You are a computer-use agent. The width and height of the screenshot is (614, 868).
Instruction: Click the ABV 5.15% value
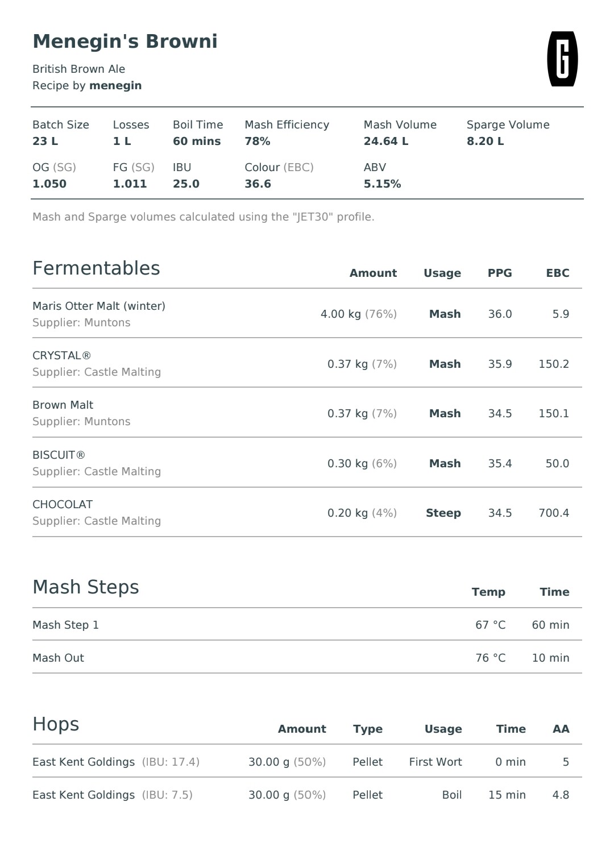click(x=383, y=184)
